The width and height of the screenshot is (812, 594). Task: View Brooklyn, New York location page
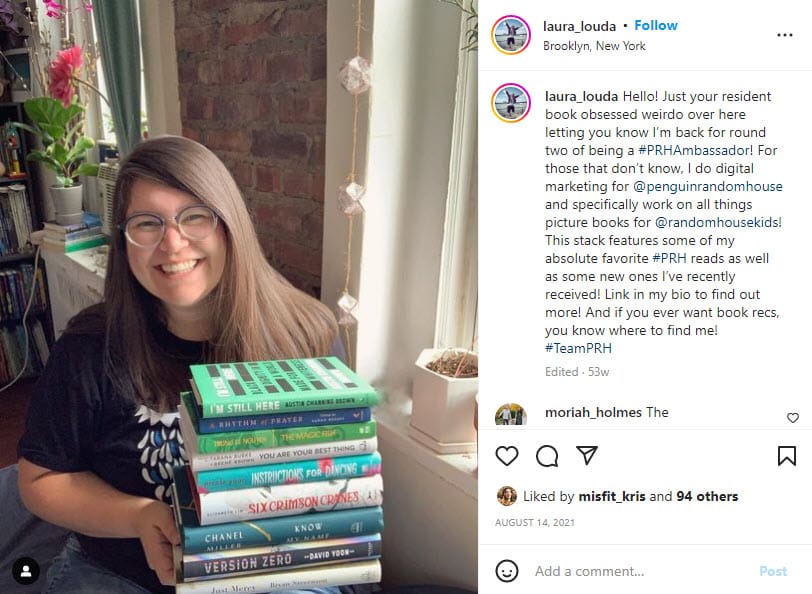point(594,46)
